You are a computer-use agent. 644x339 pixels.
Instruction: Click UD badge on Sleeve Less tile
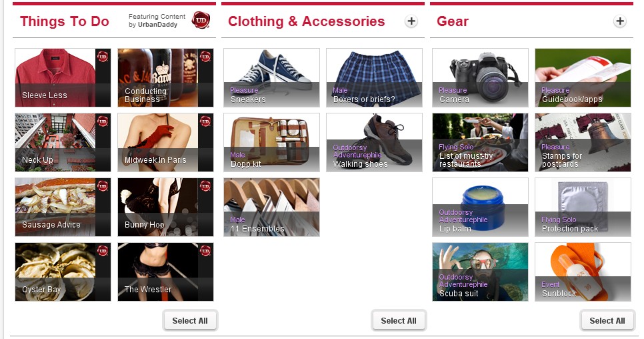[103, 56]
